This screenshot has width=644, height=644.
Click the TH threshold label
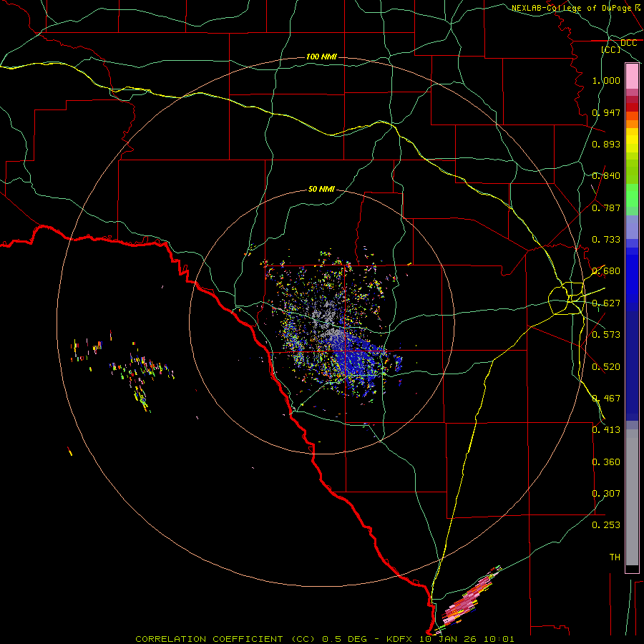[615, 557]
